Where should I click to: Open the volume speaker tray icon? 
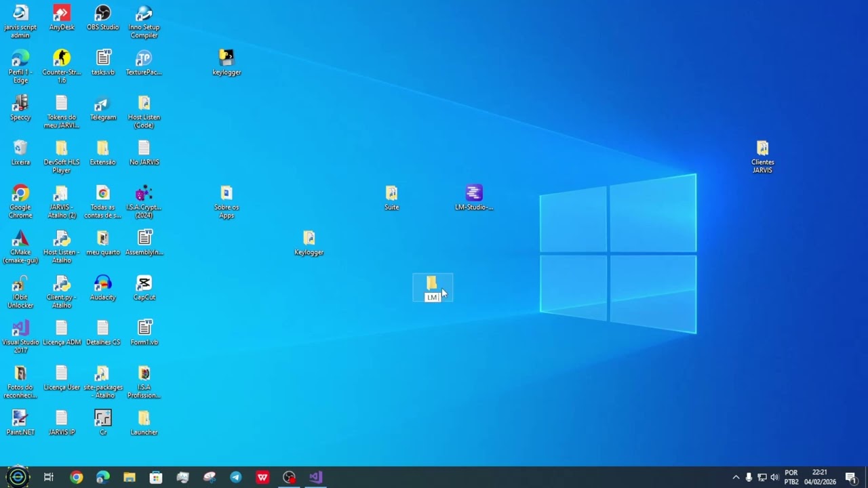coord(774,477)
